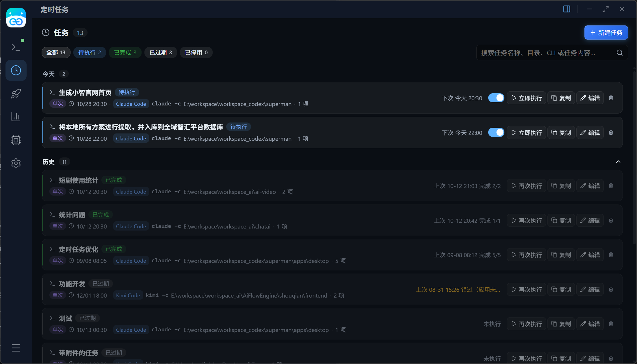Viewport: 637px width, 364px height.
Task: Delete the 生成小智官网首页 task
Action: [611, 98]
